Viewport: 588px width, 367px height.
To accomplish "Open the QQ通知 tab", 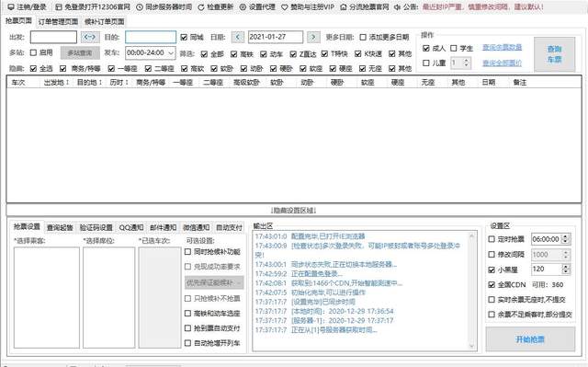I will point(131,227).
